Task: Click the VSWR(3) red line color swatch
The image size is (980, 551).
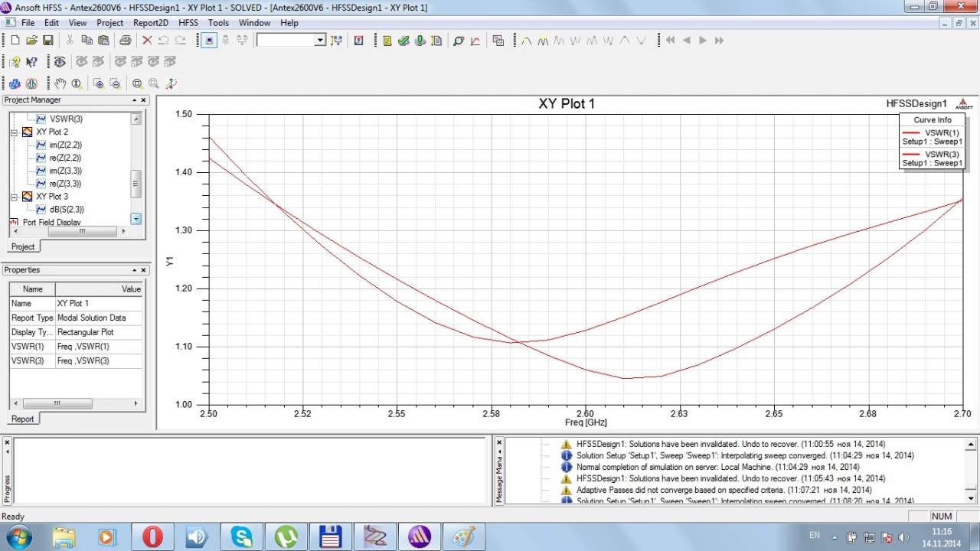Action: point(911,155)
